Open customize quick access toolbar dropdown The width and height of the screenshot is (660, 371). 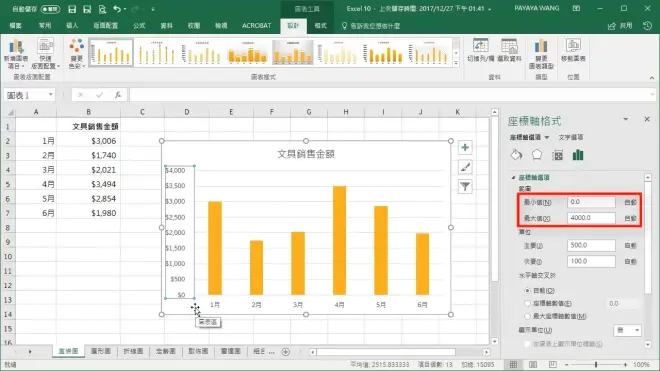click(x=153, y=9)
